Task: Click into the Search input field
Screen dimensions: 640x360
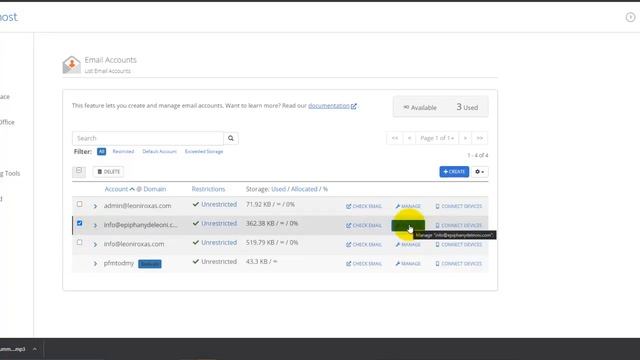Action: point(148,138)
